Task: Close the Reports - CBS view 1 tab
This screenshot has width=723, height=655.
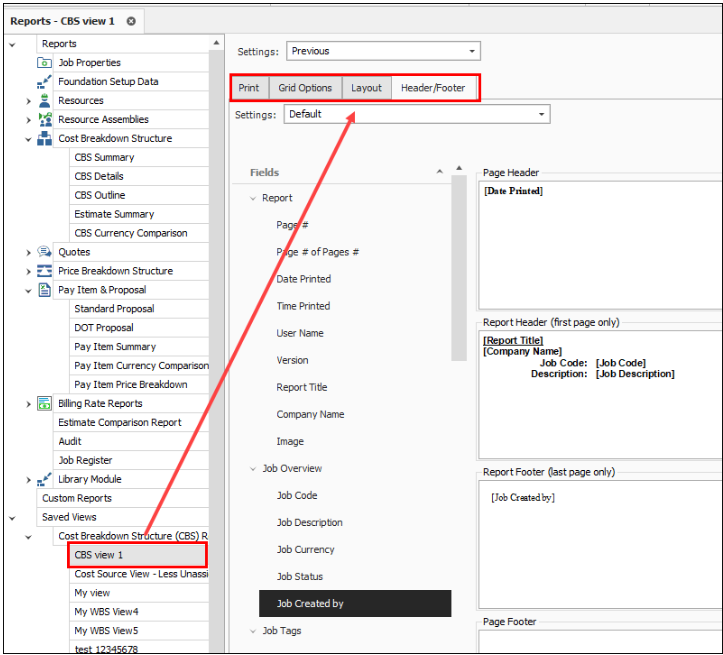Action: click(x=131, y=21)
